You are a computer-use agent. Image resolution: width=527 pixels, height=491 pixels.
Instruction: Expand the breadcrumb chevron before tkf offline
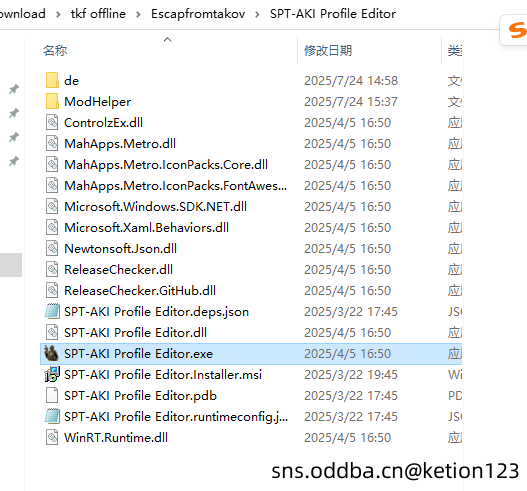[58, 14]
